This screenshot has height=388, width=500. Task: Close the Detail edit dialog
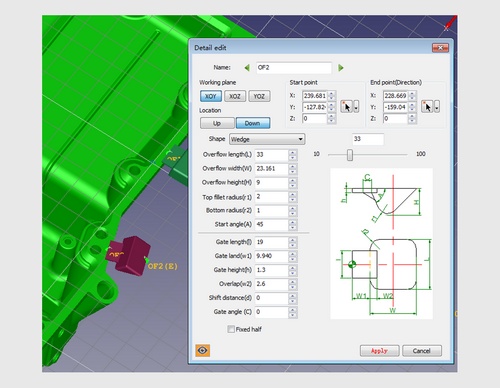[x=440, y=48]
